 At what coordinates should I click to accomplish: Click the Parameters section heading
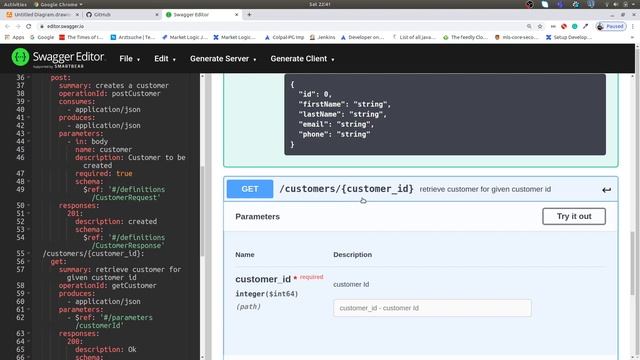click(x=258, y=217)
